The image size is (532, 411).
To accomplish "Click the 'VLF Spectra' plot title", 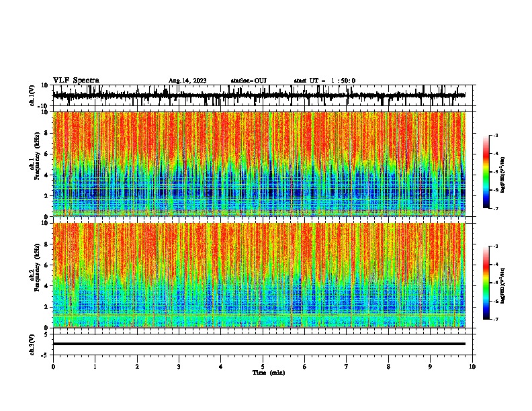I will pyautogui.click(x=76, y=80).
